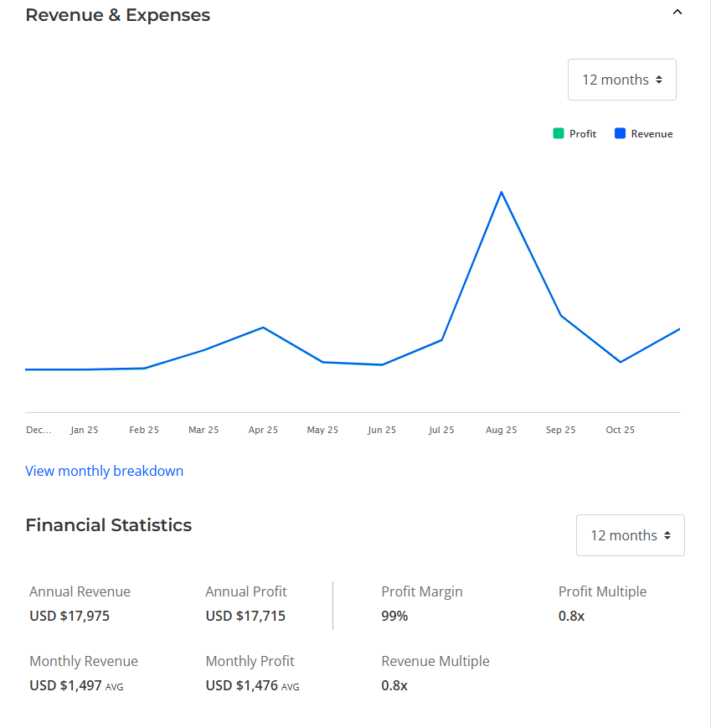The height and width of the screenshot is (728, 716).
Task: Open Financial Statistics 12 months dropdown
Action: pos(630,535)
